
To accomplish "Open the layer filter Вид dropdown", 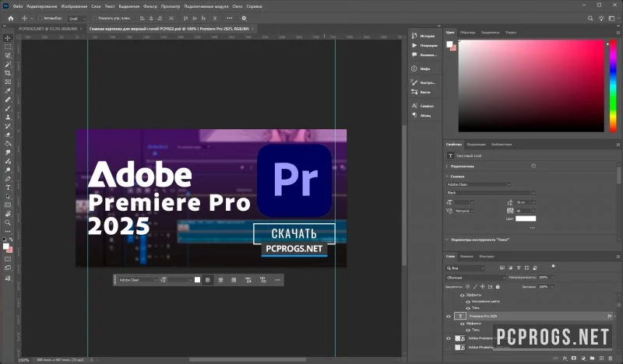I will pos(465,268).
